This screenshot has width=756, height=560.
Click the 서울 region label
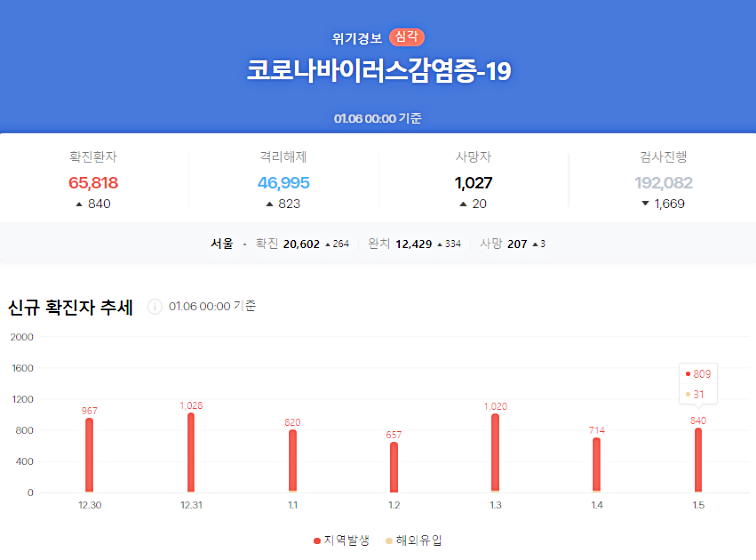pos(222,244)
